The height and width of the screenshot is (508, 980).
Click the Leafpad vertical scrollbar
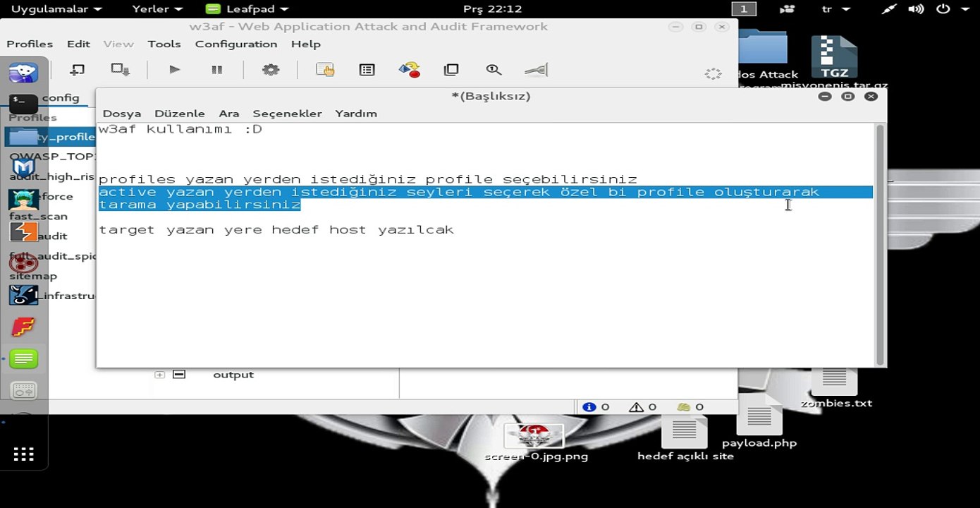pos(879,245)
